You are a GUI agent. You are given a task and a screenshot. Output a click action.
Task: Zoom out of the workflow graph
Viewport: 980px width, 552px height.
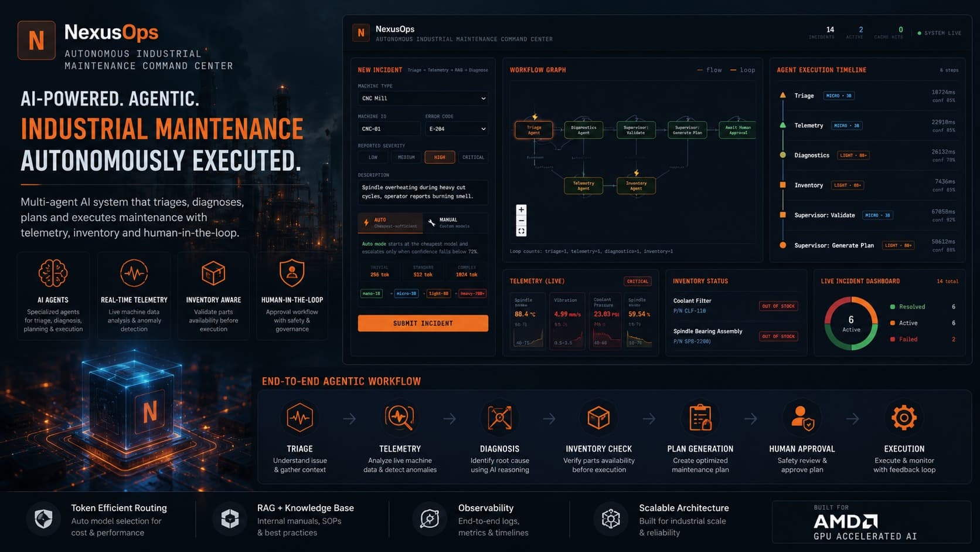(521, 221)
